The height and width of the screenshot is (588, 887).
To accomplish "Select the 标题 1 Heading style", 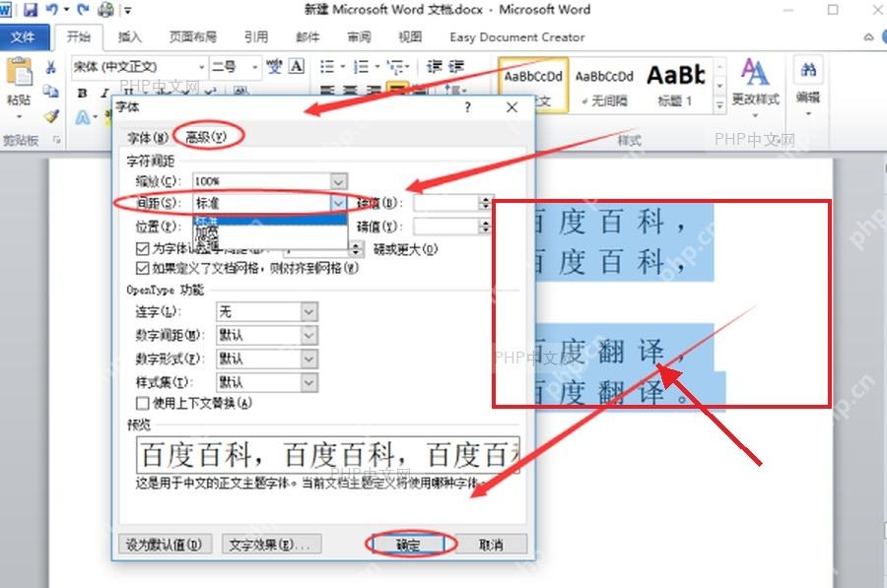I will (675, 87).
